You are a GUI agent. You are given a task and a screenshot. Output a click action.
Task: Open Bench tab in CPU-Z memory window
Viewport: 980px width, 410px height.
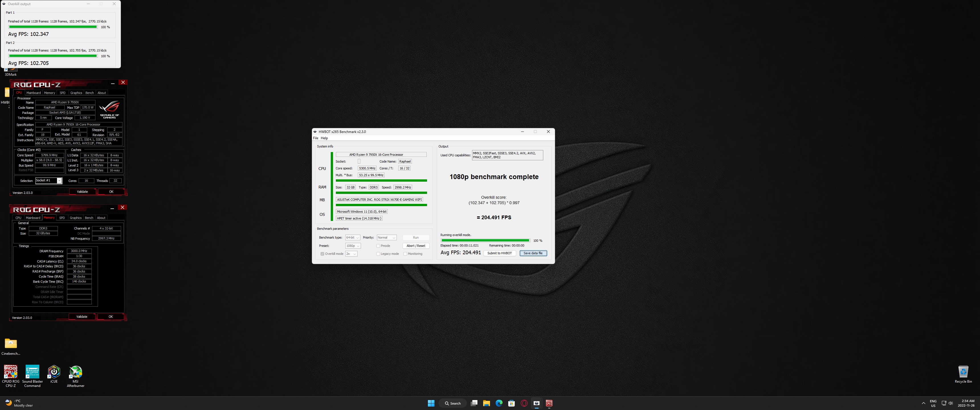89,218
